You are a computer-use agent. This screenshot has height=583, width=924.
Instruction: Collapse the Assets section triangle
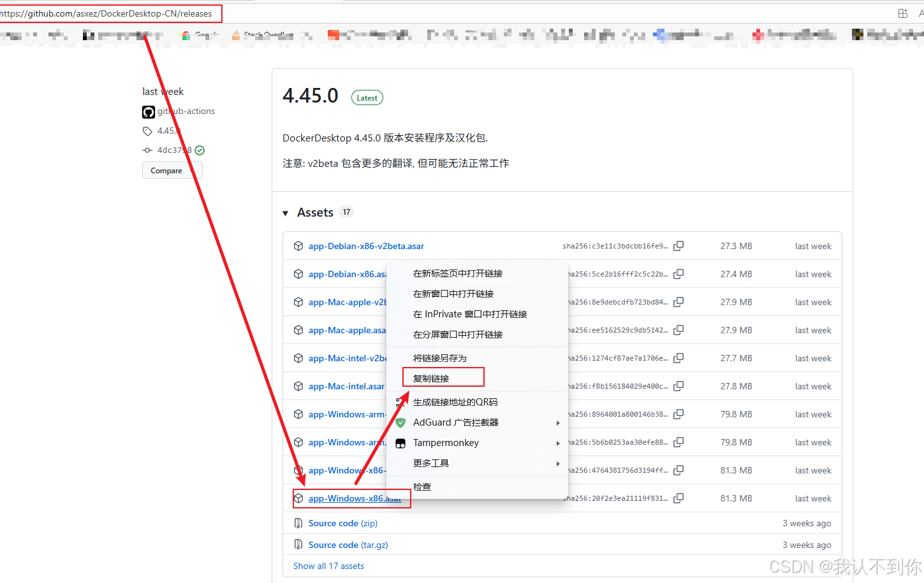click(286, 213)
